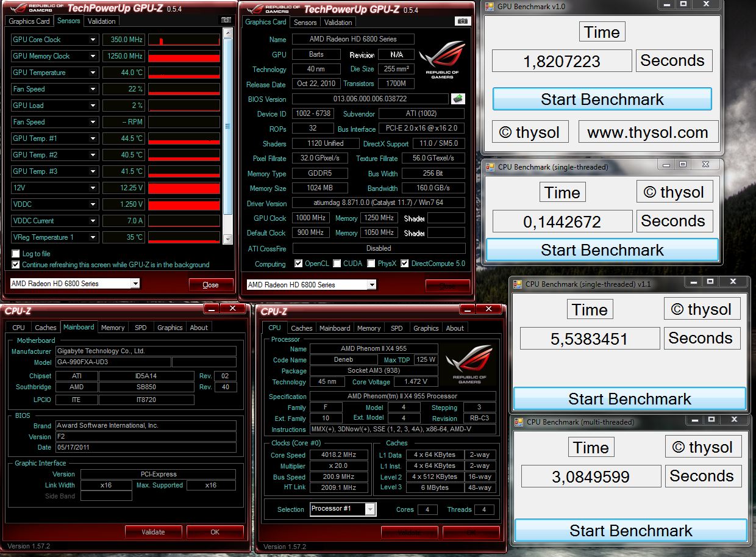Open the Processor #1 selection dropdown

click(370, 509)
